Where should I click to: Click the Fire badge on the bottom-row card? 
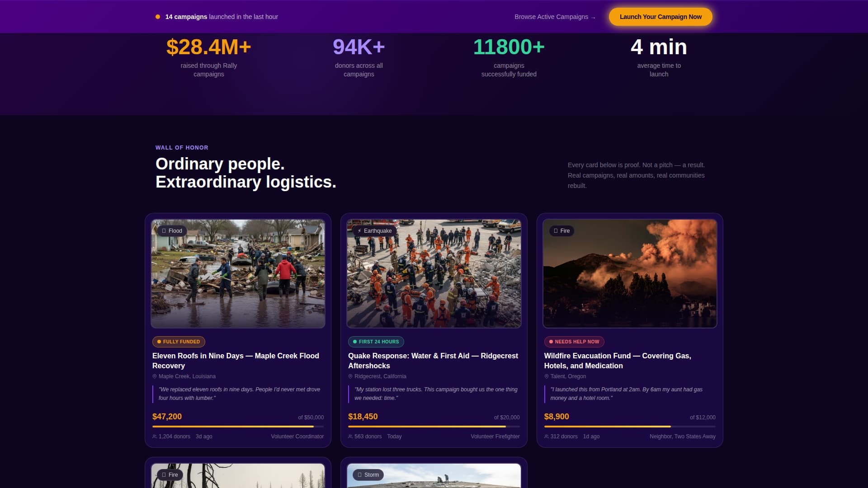coord(170,475)
